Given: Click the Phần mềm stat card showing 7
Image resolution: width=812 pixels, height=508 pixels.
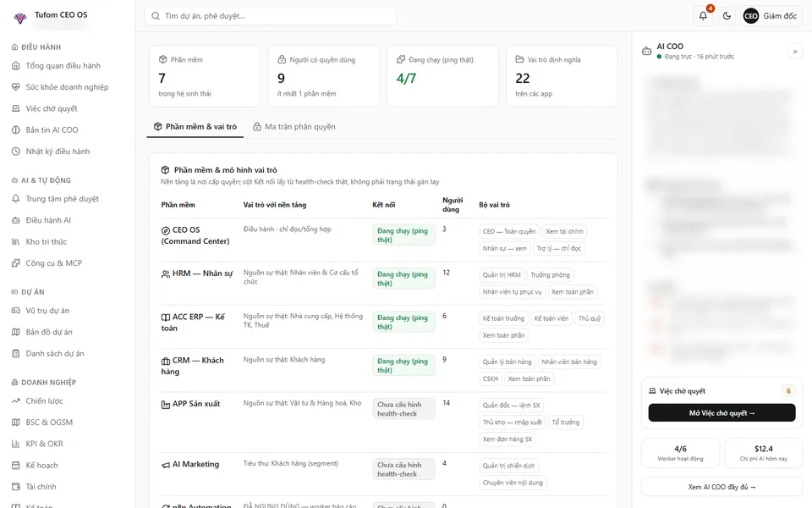Looking at the screenshot, I should click(x=205, y=76).
